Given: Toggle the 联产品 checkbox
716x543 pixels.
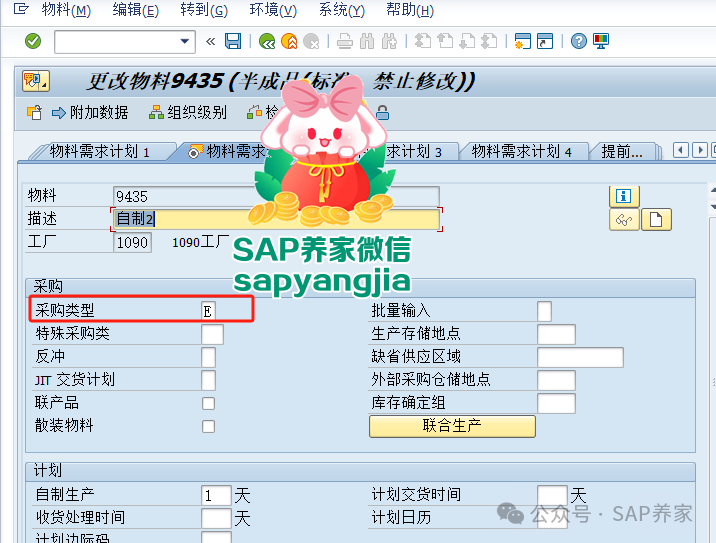Looking at the screenshot, I should [x=208, y=404].
